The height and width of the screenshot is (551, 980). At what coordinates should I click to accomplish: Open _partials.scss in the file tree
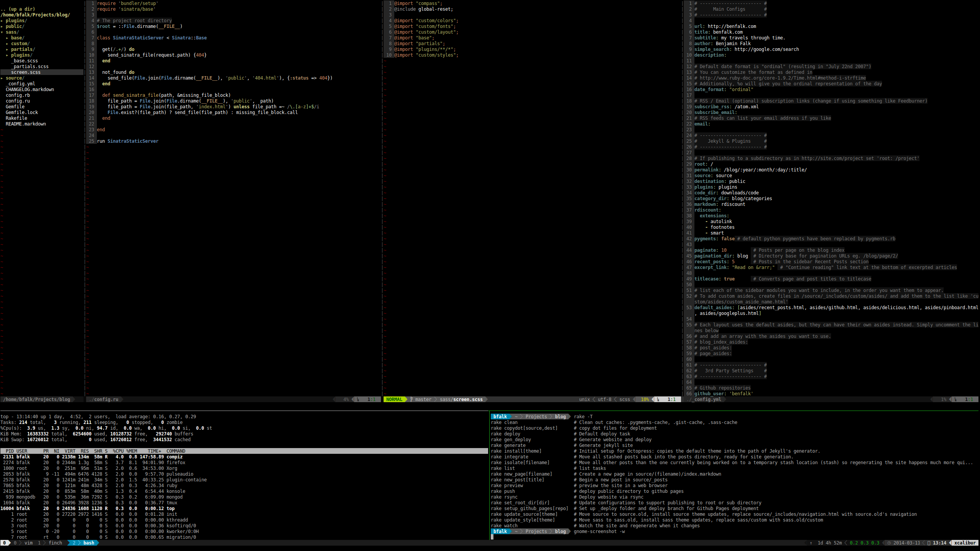(30, 67)
